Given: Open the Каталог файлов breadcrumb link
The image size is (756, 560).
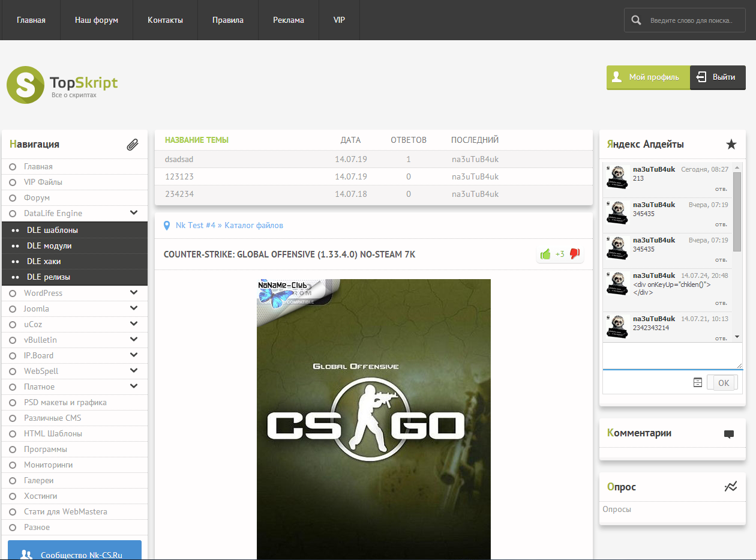Looking at the screenshot, I should coord(254,226).
